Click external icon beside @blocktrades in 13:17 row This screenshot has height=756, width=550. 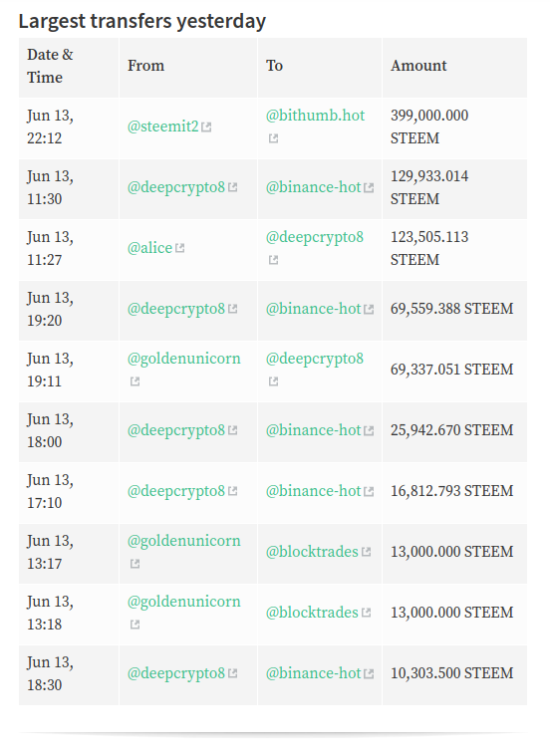coord(367,552)
